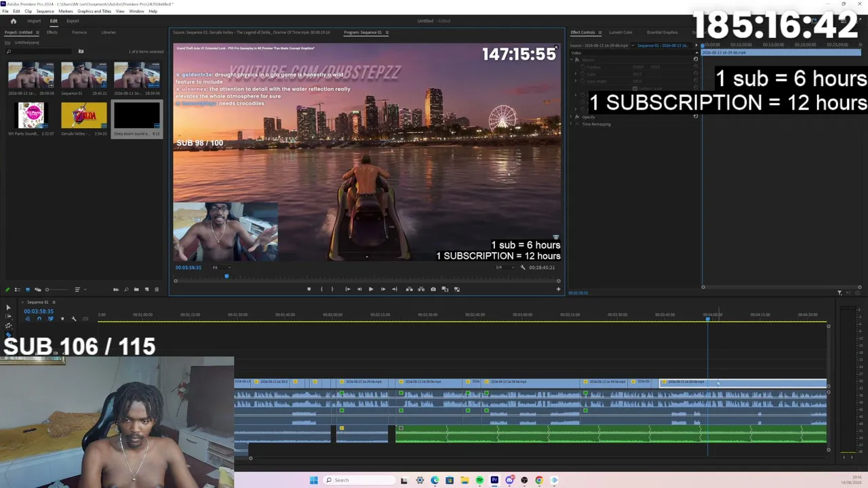
Task: Toggle Scale Width animation stopwatch
Action: [x=583, y=81]
